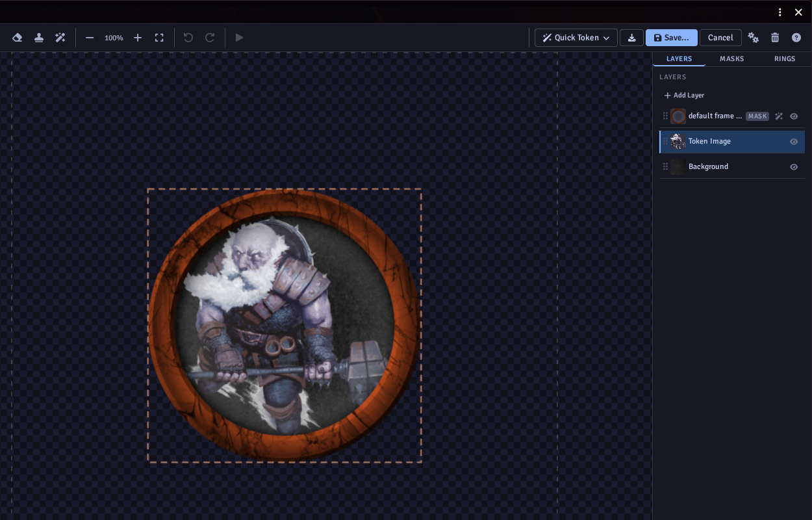
Task: Select the "default frame ..." layer name
Action: click(715, 116)
